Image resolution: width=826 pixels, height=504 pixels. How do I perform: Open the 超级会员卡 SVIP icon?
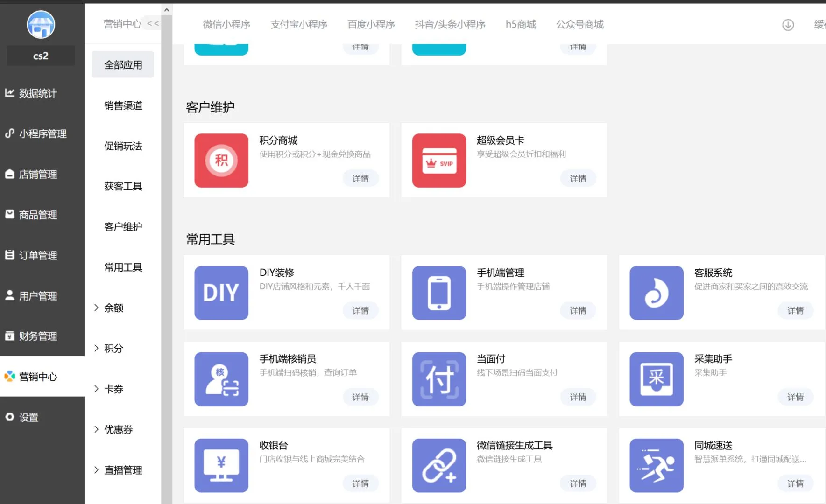439,161
